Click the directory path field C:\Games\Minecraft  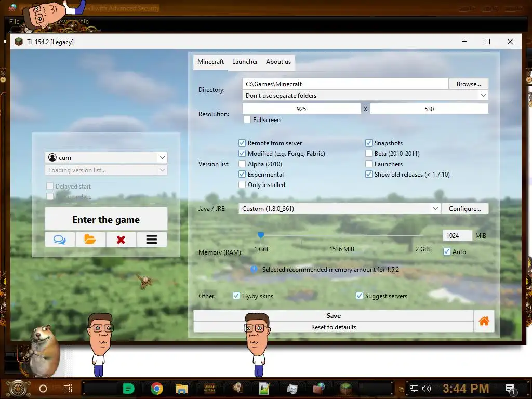(345, 84)
